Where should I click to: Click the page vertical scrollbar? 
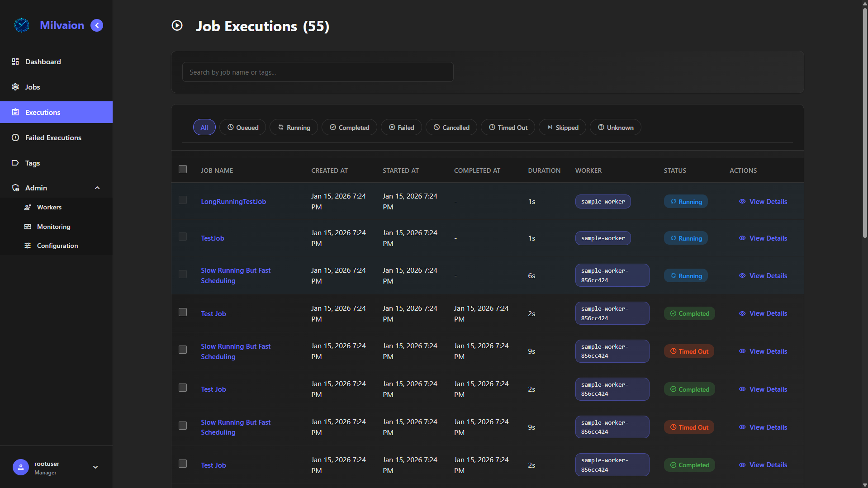[x=864, y=122]
